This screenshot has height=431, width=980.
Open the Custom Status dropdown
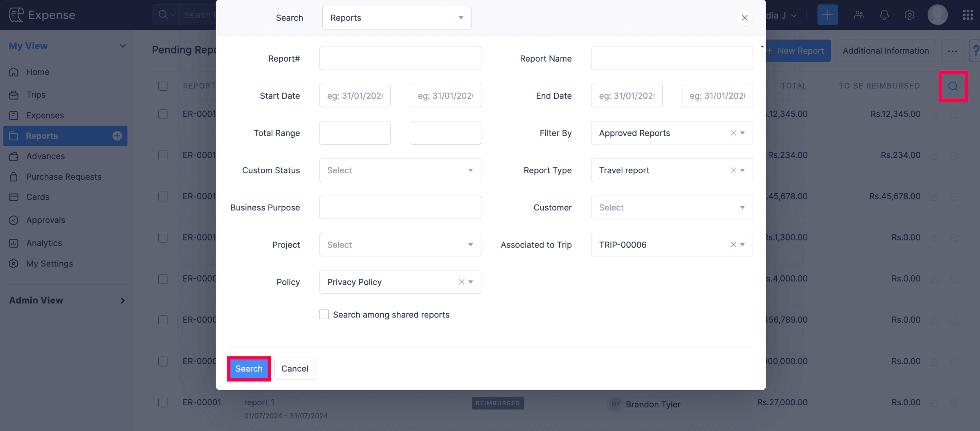400,170
